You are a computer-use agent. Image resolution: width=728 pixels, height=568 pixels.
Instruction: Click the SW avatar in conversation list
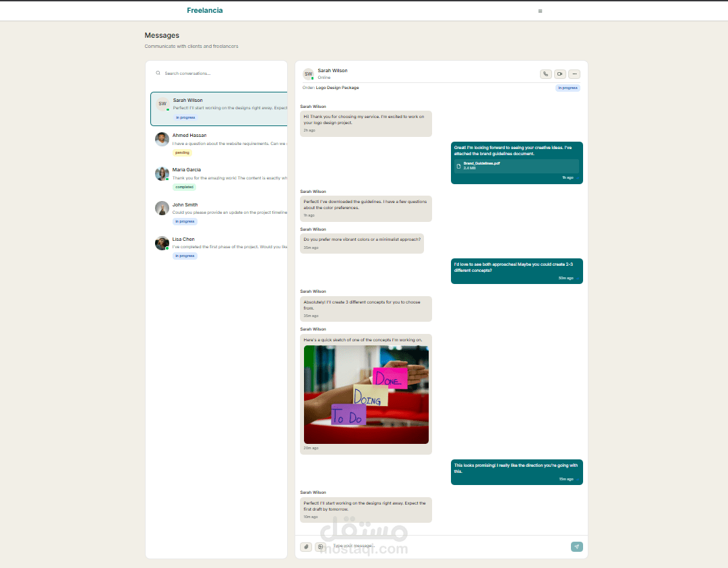point(162,104)
